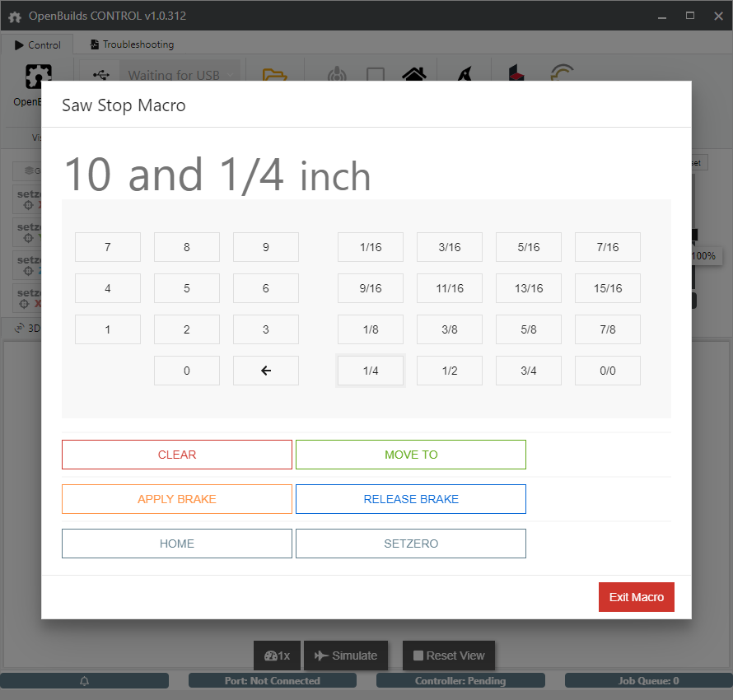The image size is (733, 700).
Task: Click Exit Macro
Action: click(636, 597)
